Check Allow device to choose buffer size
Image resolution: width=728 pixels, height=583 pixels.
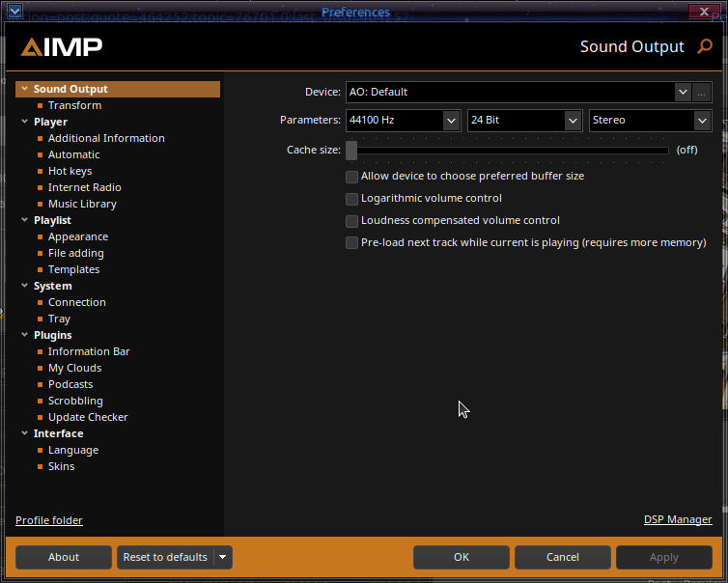coord(352,177)
